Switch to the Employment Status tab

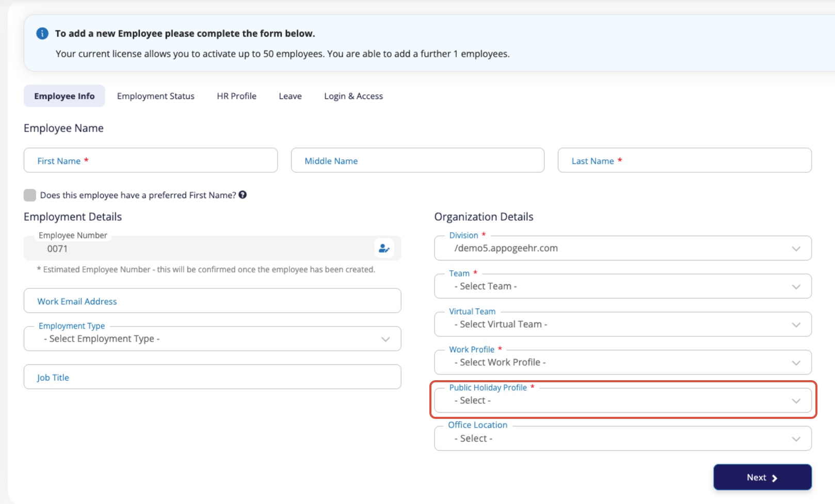click(156, 96)
